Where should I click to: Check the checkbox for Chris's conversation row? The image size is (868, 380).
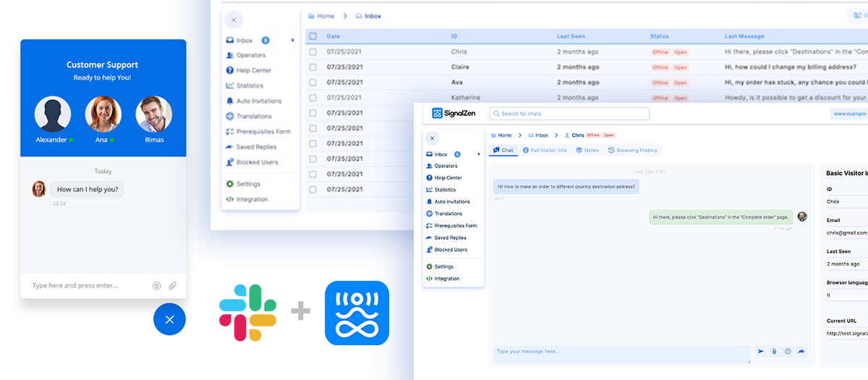(312, 52)
